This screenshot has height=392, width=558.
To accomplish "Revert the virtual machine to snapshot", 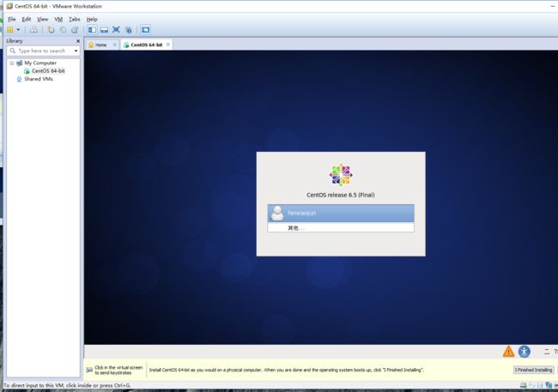I will (x=63, y=29).
